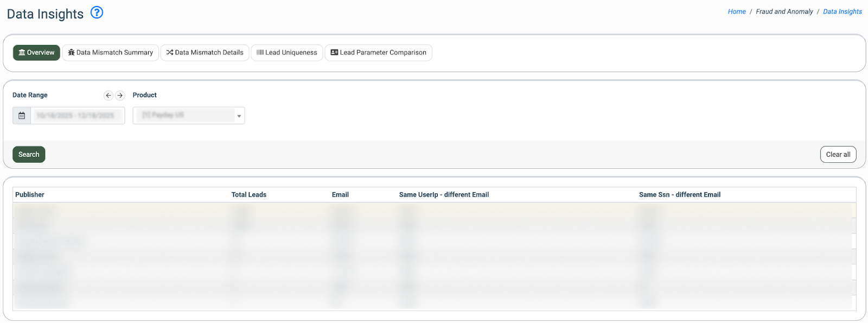Click Same Ssn - different Email header
Screen dimensions: 868x323
(x=680, y=195)
